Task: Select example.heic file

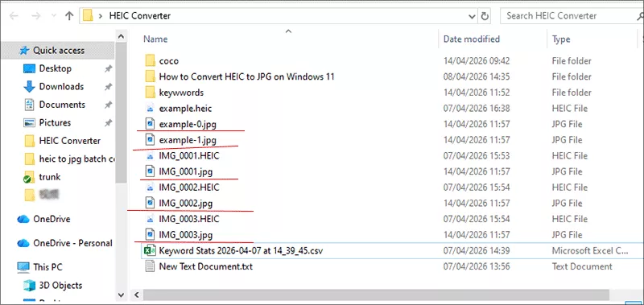Action: click(185, 109)
